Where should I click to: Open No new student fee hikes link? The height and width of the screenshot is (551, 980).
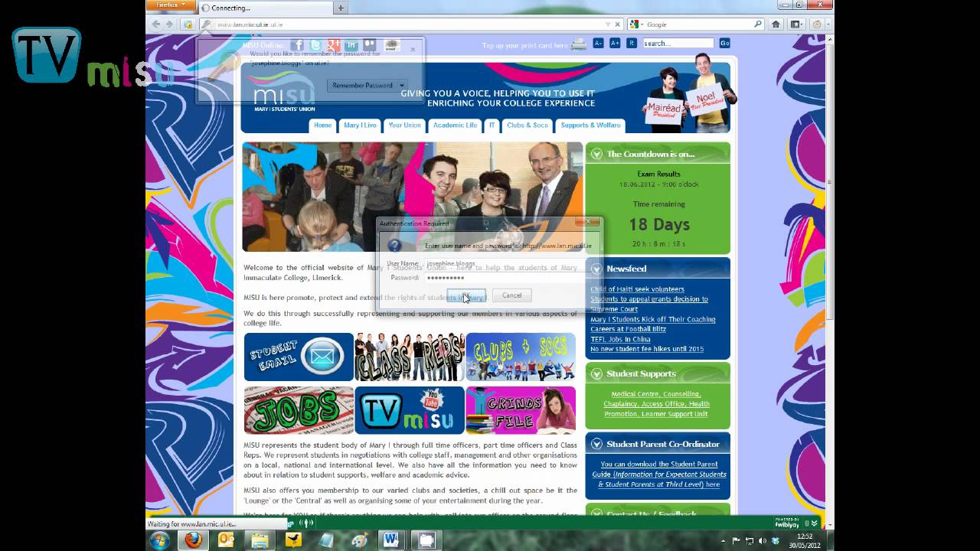[x=647, y=349]
